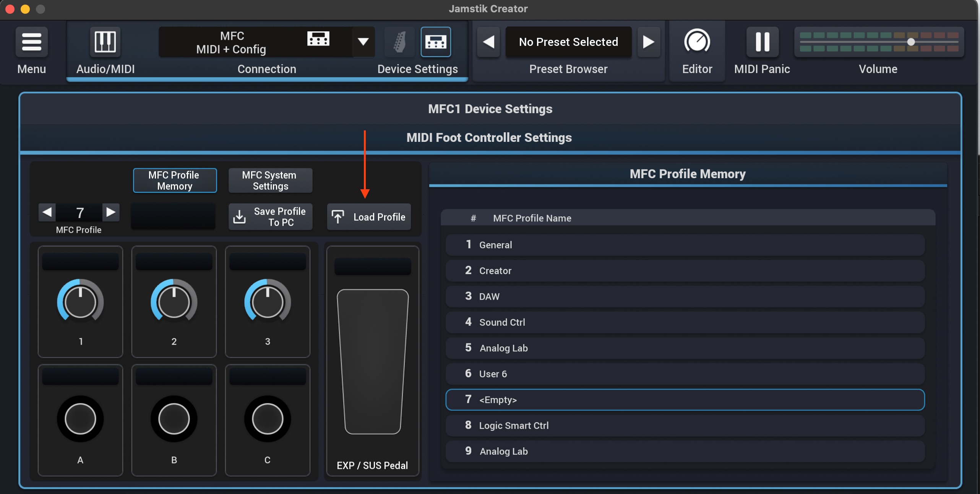Open the Audio/MIDI keyboard icon
This screenshot has width=980, height=494.
pyautogui.click(x=105, y=42)
